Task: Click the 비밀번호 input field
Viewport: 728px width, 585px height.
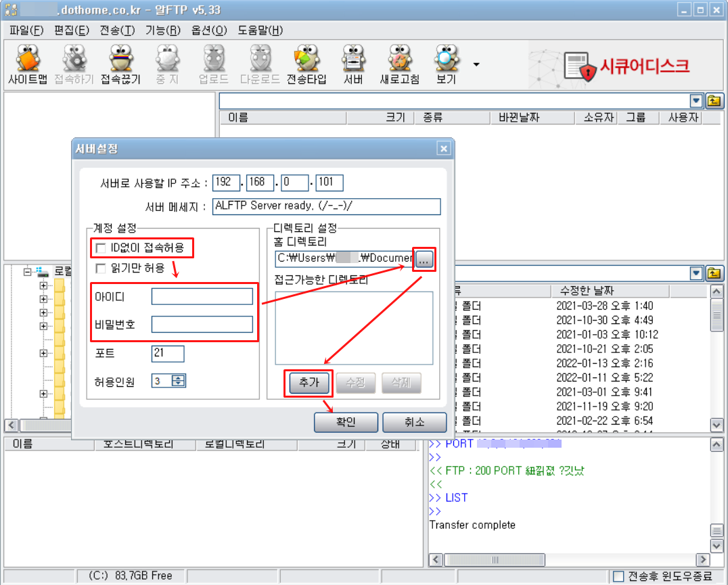Action: coord(202,324)
